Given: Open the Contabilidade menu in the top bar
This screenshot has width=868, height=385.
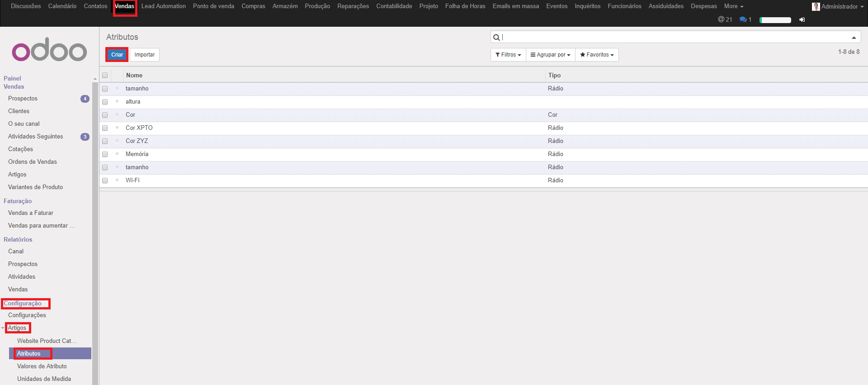Looking at the screenshot, I should (x=394, y=6).
